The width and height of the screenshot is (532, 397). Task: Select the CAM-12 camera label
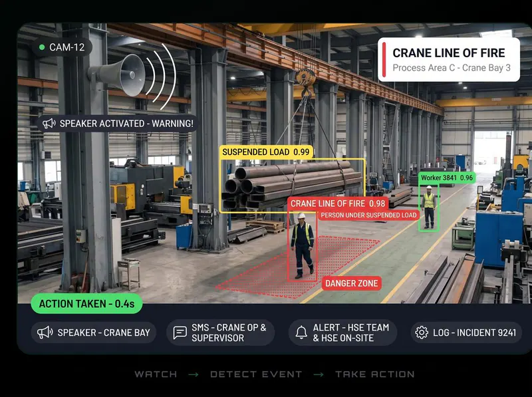[x=62, y=47]
